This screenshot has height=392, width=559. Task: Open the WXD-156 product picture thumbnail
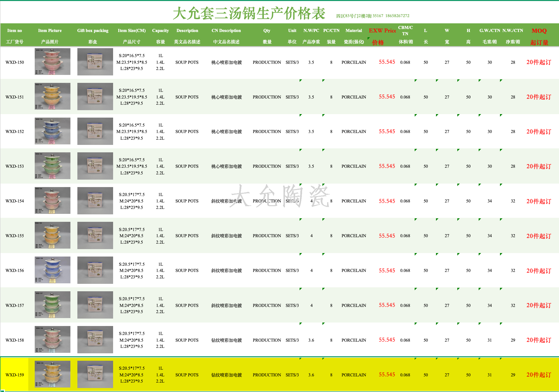[52, 270]
